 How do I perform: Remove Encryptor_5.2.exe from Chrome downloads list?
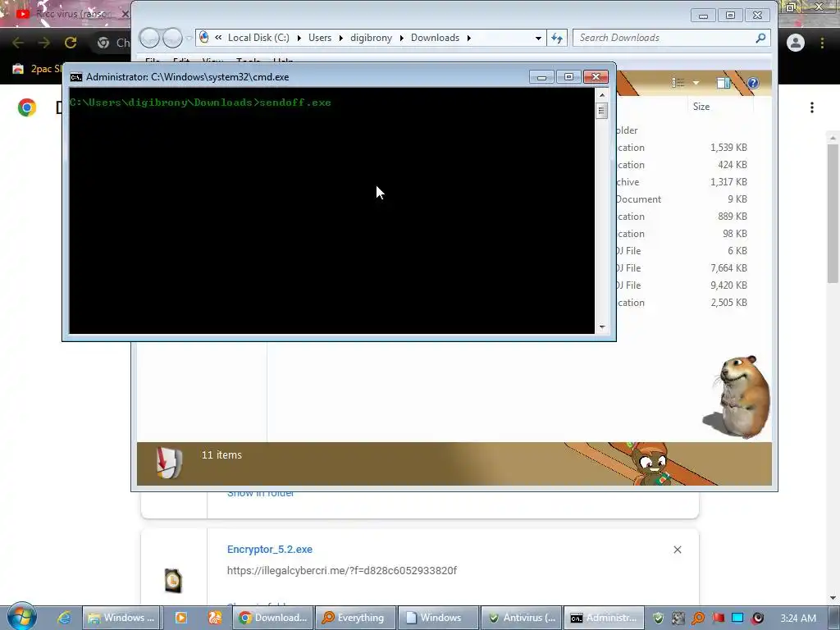677,550
